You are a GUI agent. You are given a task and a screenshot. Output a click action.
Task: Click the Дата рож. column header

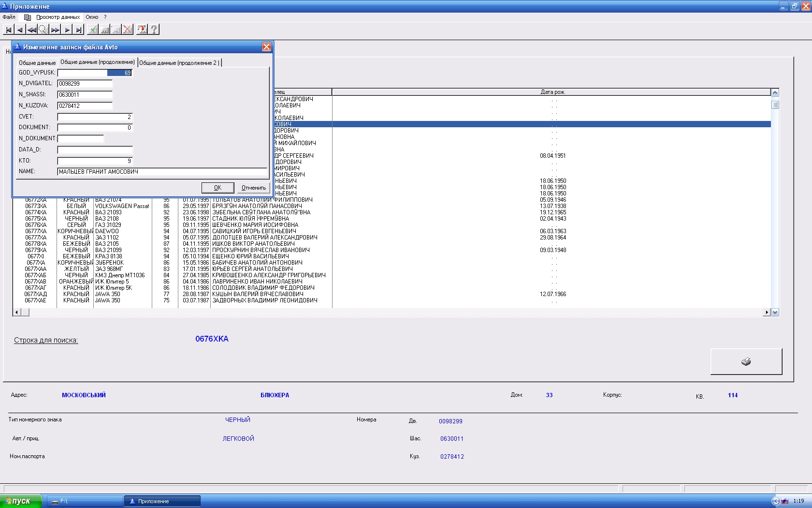coord(551,92)
